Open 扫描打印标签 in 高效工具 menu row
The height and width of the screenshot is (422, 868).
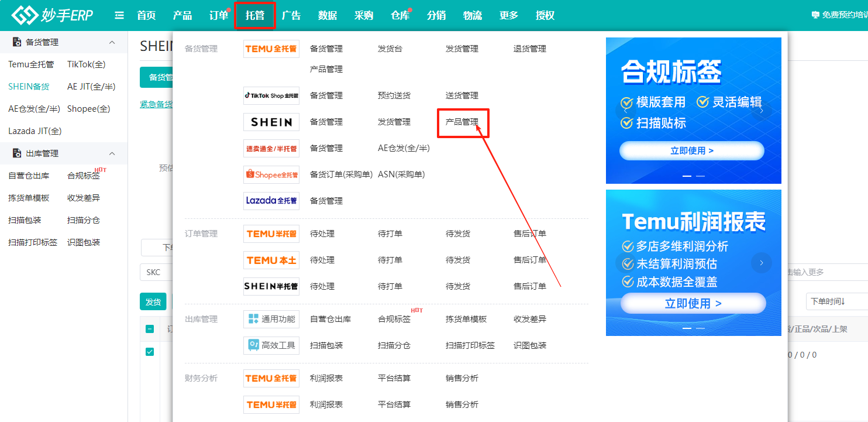(x=470, y=345)
